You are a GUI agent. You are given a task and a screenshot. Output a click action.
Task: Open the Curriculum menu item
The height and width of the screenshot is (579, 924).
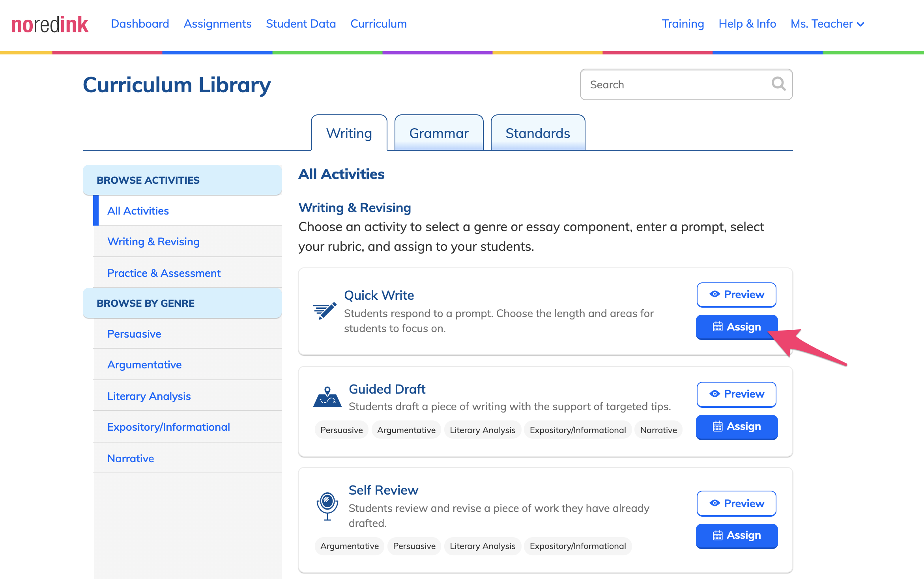(378, 24)
